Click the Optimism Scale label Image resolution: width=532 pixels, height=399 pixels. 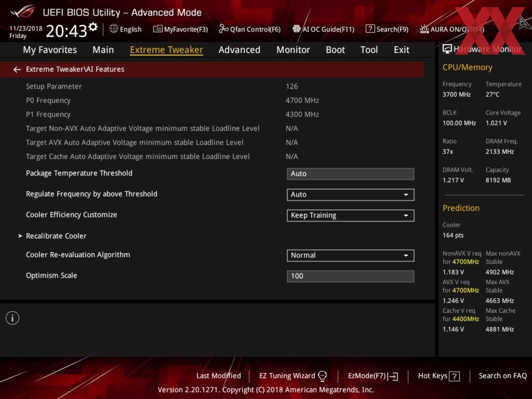pyautogui.click(x=51, y=275)
